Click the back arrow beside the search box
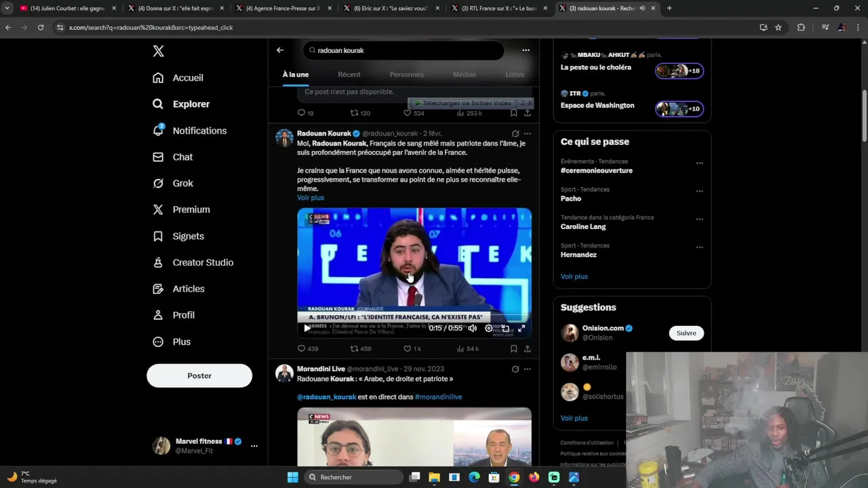868x488 pixels. point(280,50)
